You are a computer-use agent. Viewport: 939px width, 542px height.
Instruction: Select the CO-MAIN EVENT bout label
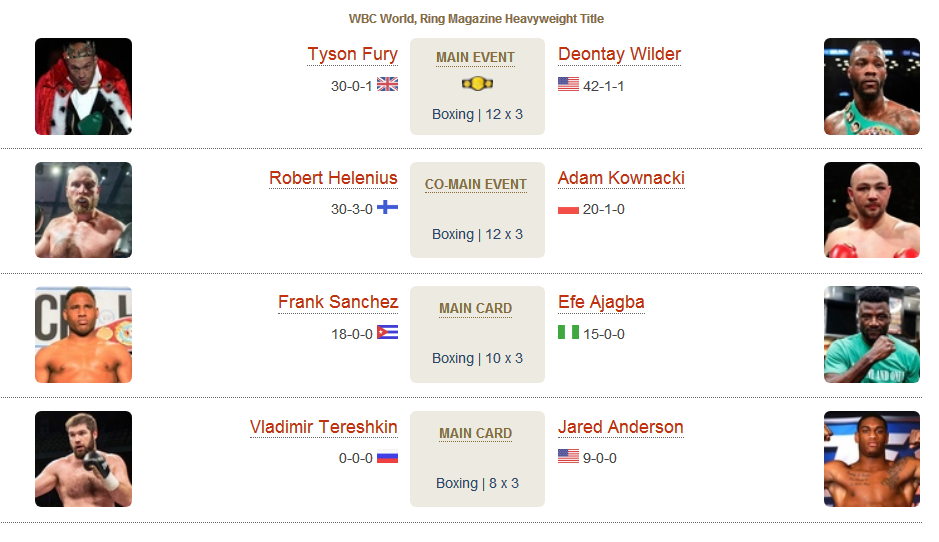(x=476, y=184)
